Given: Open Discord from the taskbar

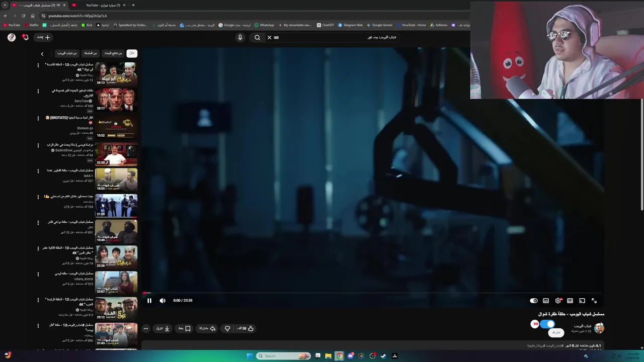Looking at the screenshot, I should [x=350, y=356].
